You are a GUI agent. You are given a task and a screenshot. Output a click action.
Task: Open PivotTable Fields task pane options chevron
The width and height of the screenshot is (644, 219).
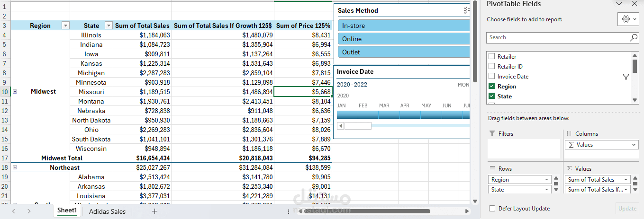coord(619,3)
